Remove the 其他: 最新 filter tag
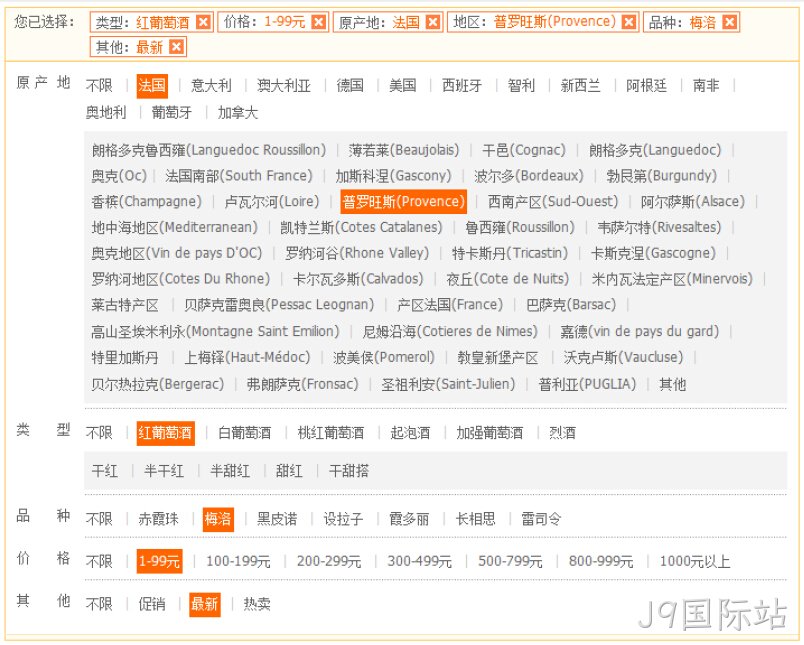The height and width of the screenshot is (645, 804). pyautogui.click(x=176, y=47)
